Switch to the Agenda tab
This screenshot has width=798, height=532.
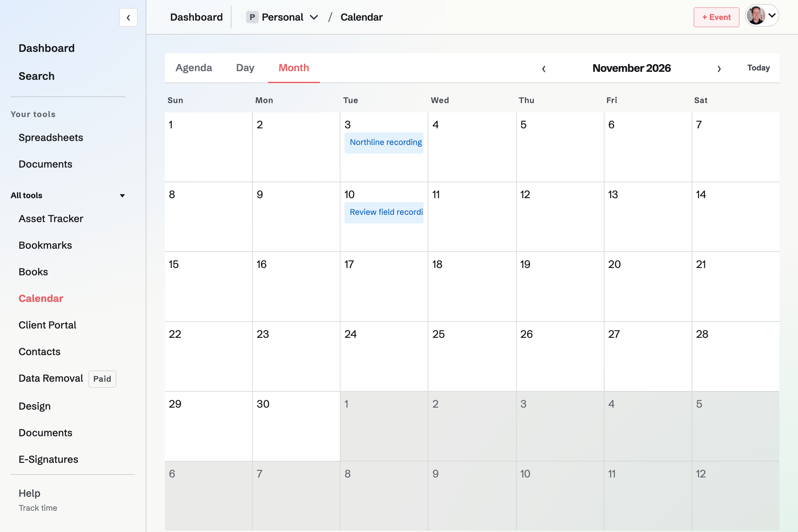pyautogui.click(x=194, y=68)
